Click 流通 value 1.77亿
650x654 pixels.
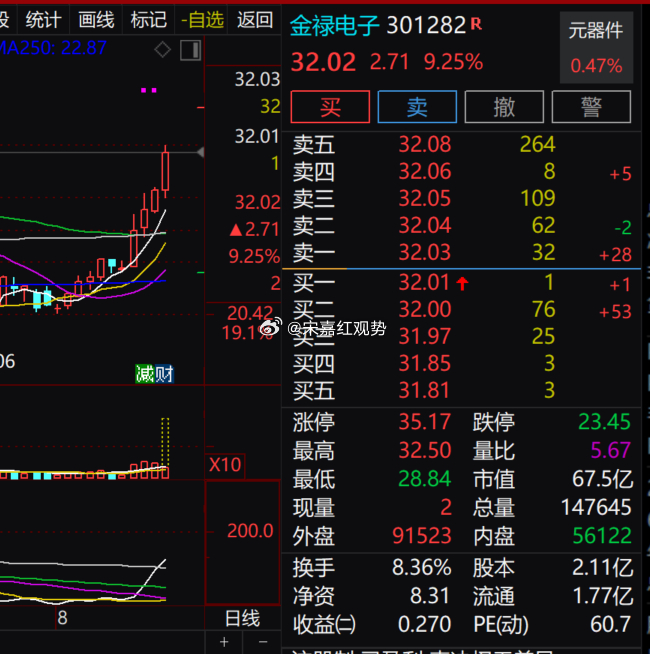click(x=603, y=596)
